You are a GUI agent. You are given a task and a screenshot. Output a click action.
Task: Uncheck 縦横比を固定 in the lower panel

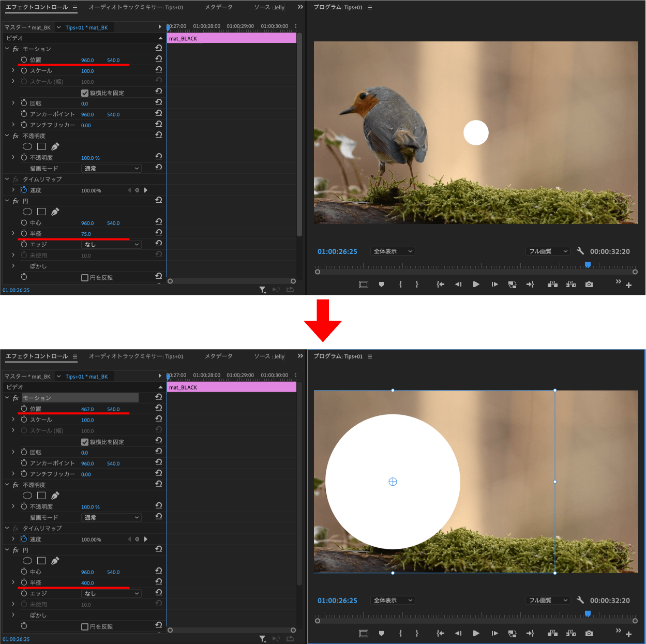[85, 442]
